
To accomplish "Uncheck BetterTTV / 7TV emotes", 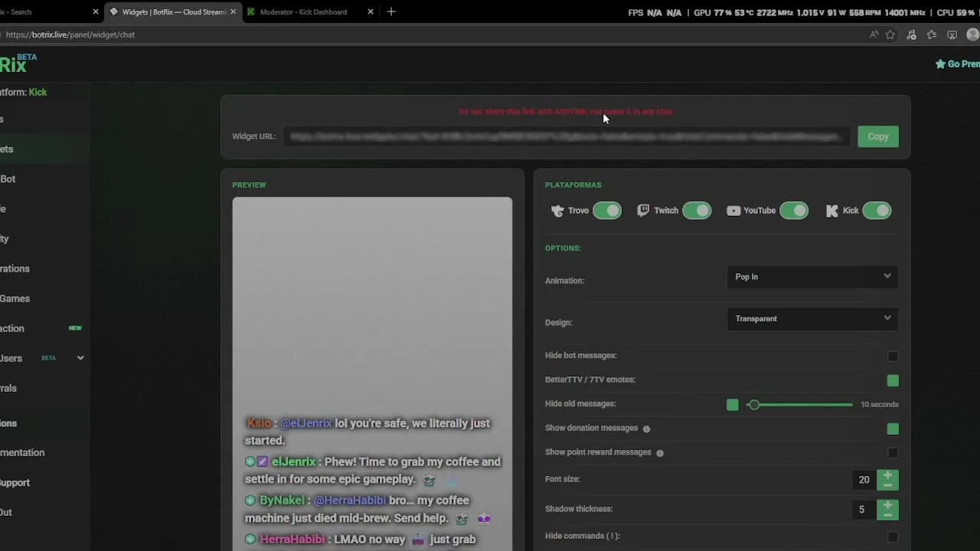I will click(893, 381).
